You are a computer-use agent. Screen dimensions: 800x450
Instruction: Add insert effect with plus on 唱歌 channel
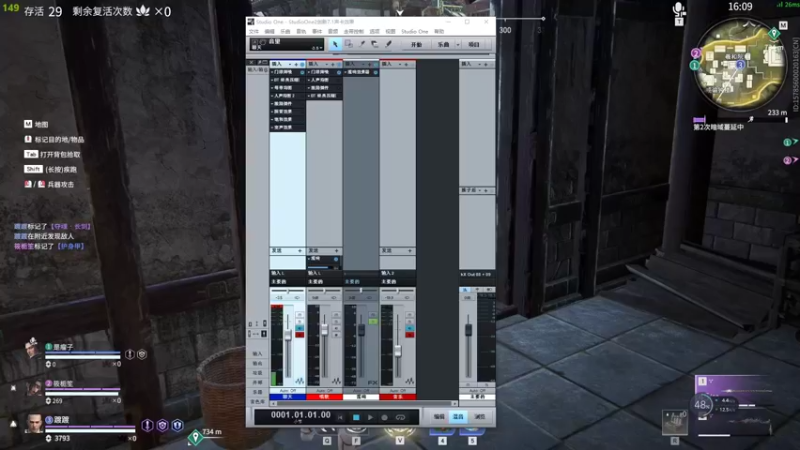click(x=333, y=64)
